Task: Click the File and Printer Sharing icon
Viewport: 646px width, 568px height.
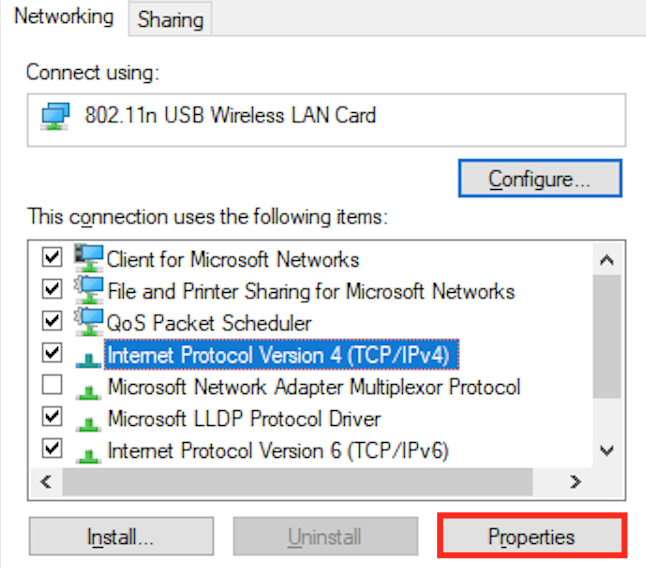Action: coord(90,290)
